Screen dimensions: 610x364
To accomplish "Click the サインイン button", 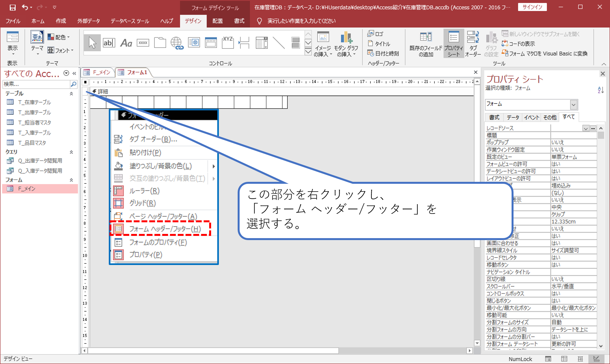I will (532, 7).
